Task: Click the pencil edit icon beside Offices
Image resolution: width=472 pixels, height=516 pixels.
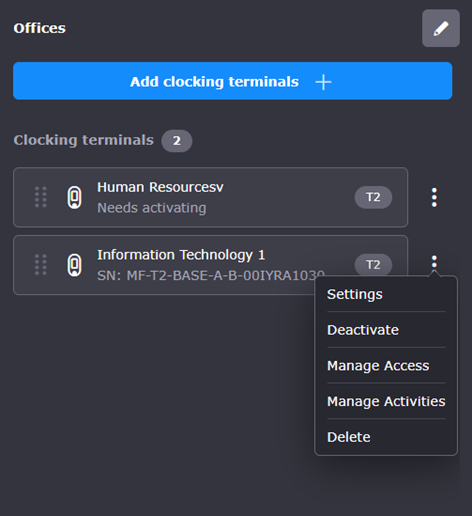Action: pos(441,28)
